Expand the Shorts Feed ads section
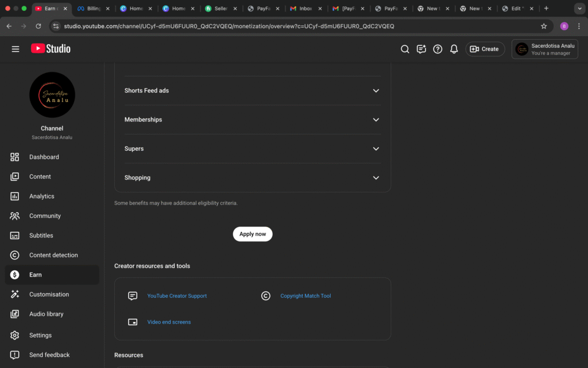 click(x=376, y=91)
